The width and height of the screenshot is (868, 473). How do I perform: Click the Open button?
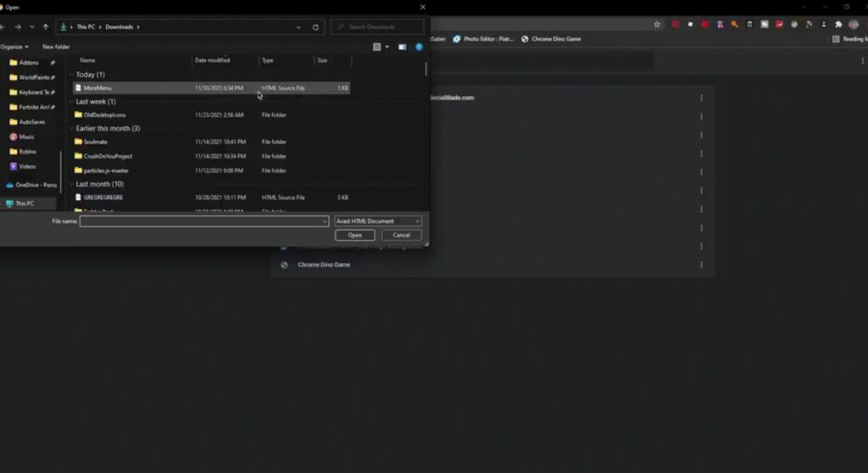[x=355, y=236]
